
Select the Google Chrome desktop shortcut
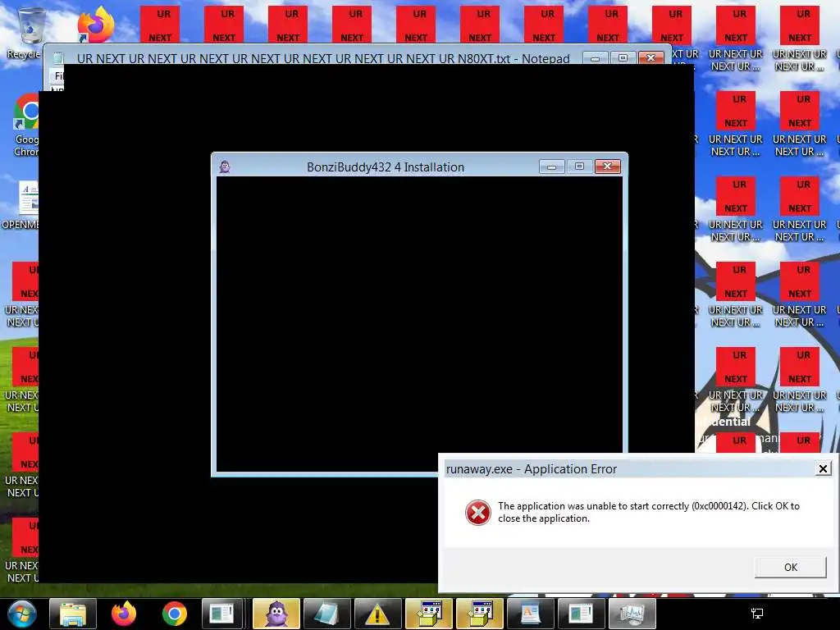click(x=25, y=125)
